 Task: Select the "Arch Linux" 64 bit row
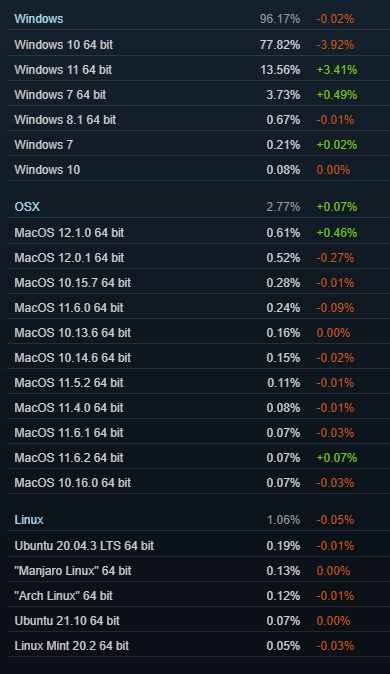click(198, 595)
